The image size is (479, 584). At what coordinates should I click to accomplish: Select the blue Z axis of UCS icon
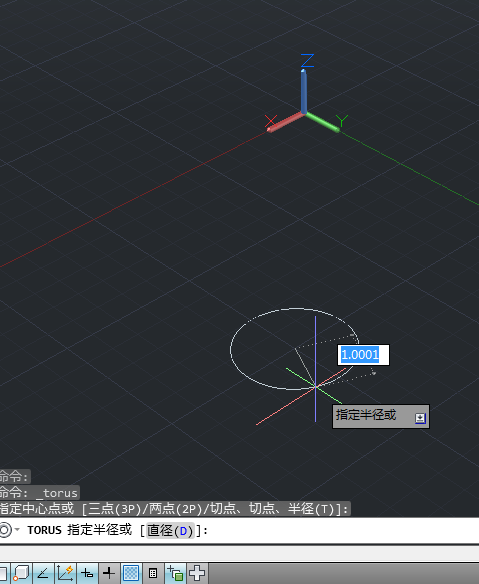coord(304,91)
